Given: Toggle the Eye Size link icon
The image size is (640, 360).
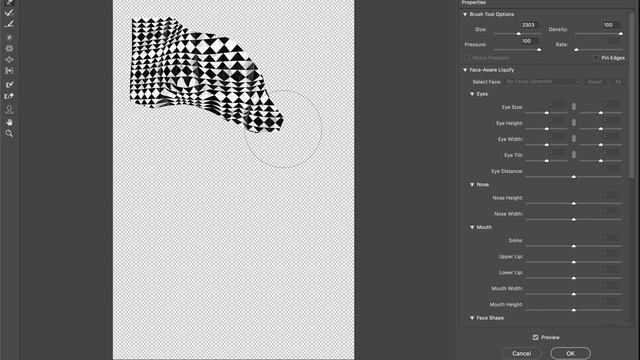Looking at the screenshot, I should click(x=573, y=107).
